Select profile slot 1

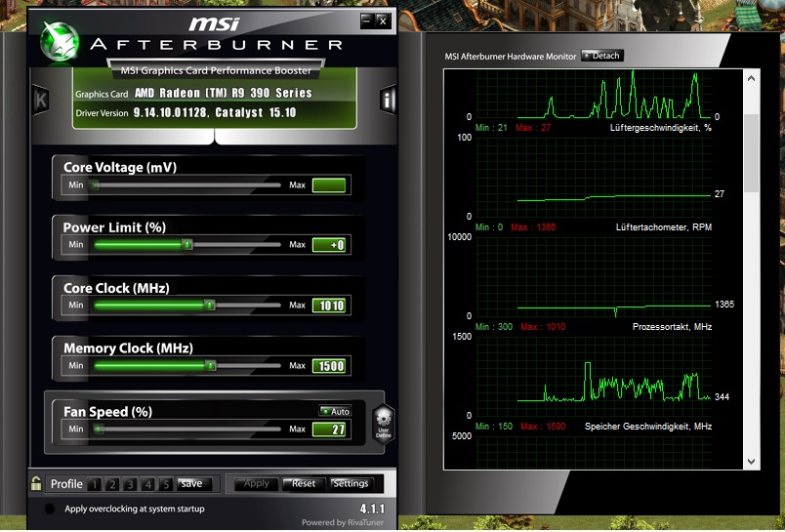click(x=94, y=484)
